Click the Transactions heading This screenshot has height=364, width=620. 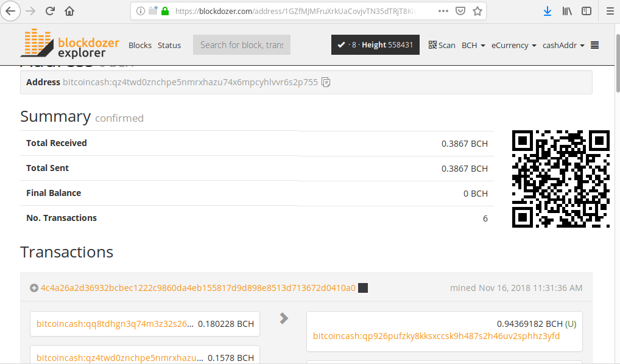pyautogui.click(x=67, y=252)
